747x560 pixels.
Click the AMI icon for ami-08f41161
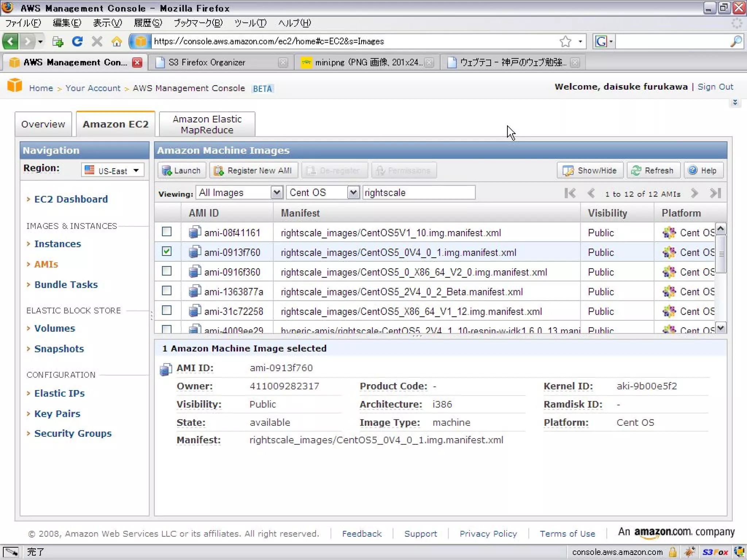(195, 232)
